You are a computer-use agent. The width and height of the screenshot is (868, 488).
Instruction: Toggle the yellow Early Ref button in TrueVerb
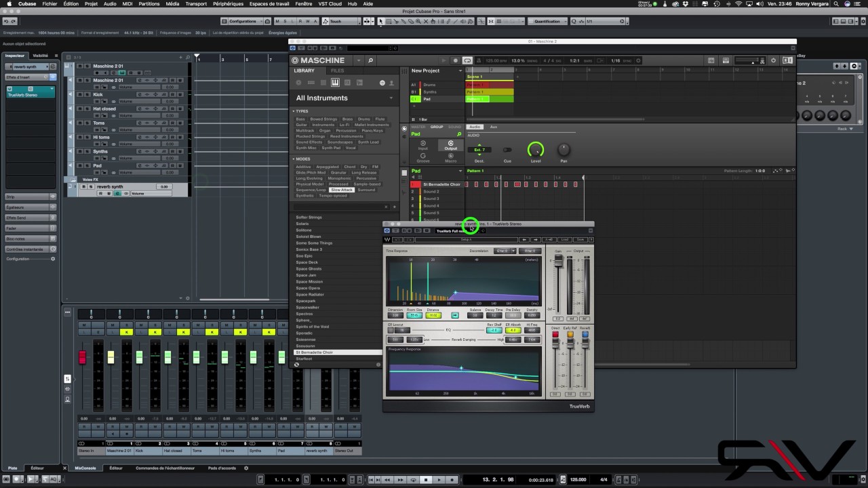pos(570,334)
